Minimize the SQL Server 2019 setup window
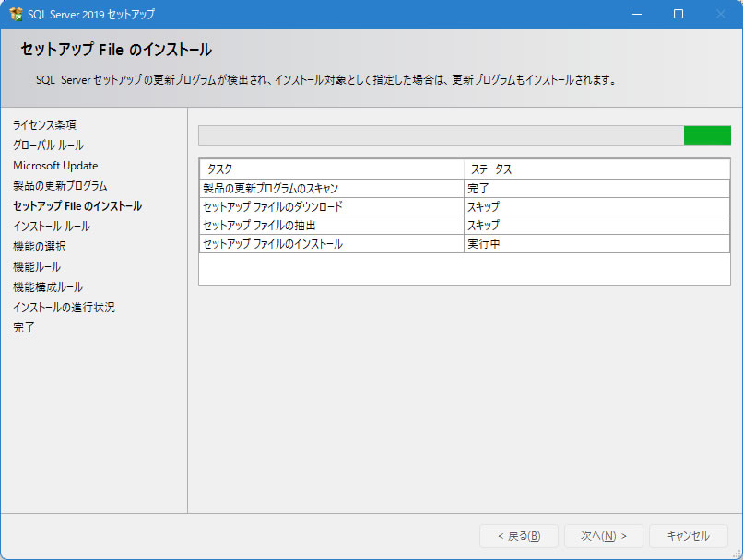Viewport: 743px width, 560px height. pos(636,14)
